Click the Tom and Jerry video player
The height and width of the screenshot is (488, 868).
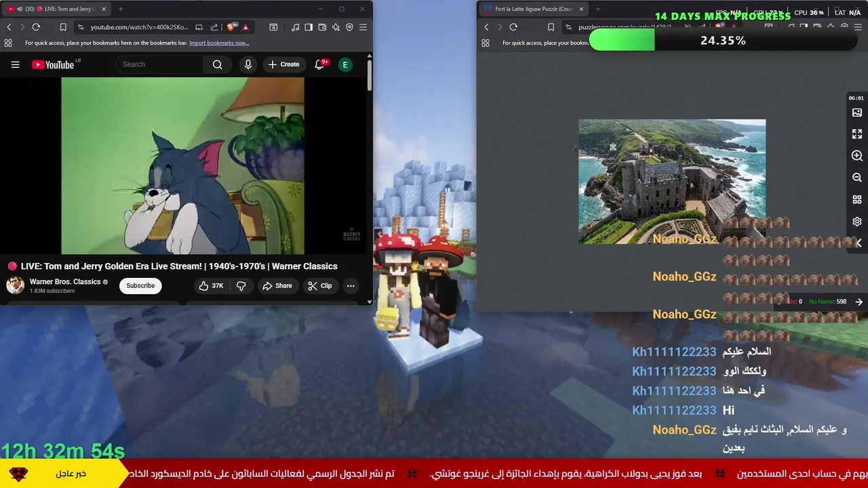[x=183, y=165]
